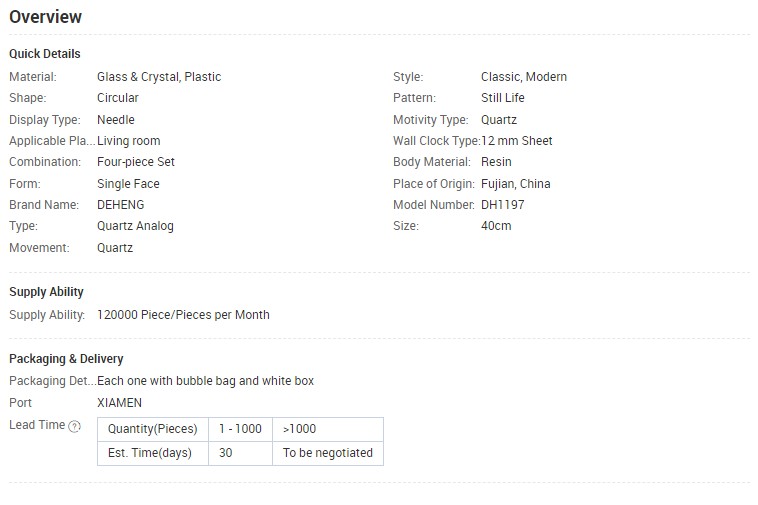This screenshot has width=758, height=505.
Task: Click the truncated Packaging Det... label
Action: 53,381
